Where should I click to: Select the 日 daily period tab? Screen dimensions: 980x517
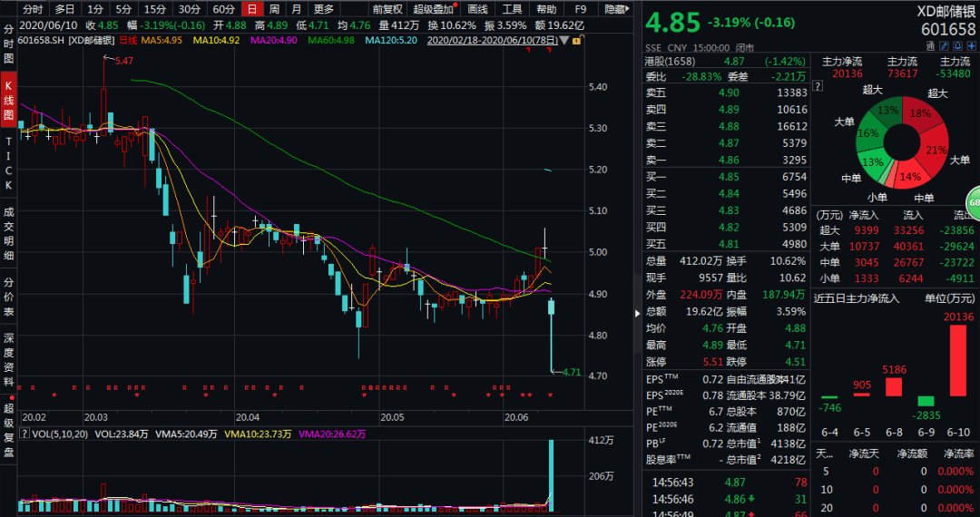(x=252, y=9)
